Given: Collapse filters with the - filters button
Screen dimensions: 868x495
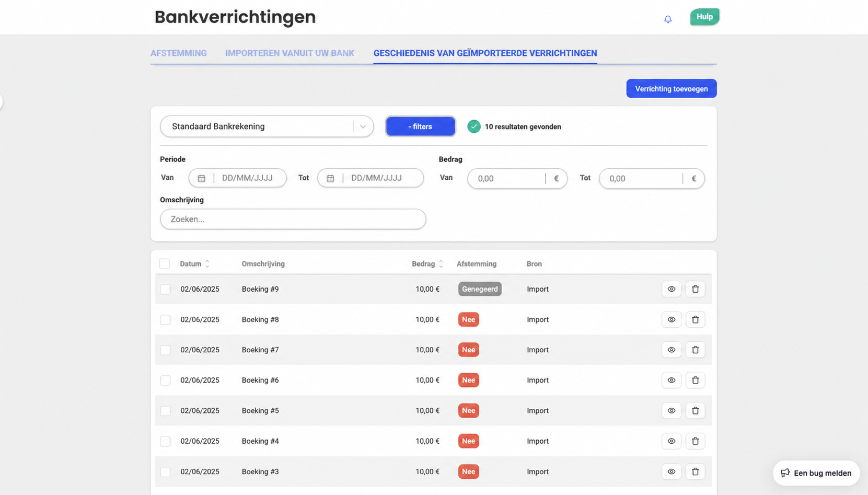Looking at the screenshot, I should pyautogui.click(x=421, y=126).
